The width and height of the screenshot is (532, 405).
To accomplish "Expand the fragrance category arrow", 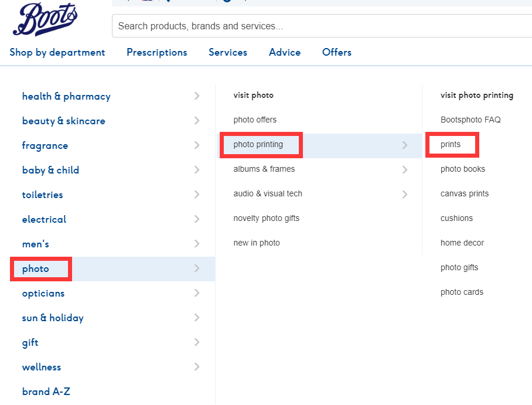I will [x=197, y=145].
